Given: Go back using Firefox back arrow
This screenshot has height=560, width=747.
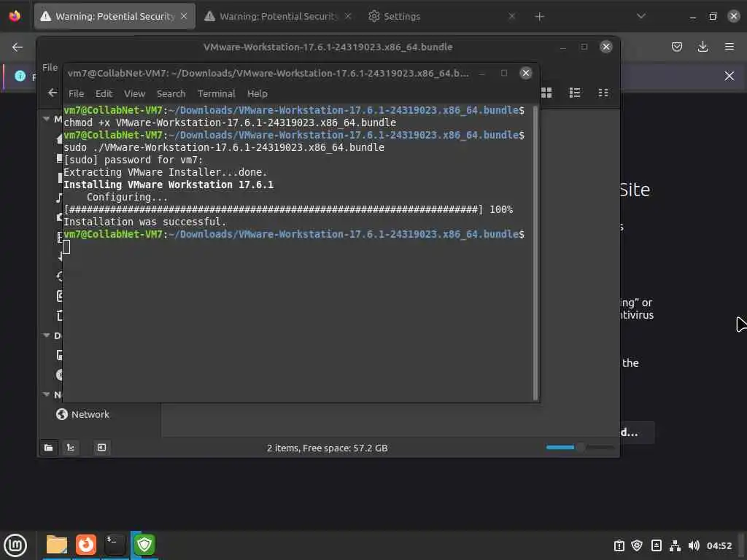Looking at the screenshot, I should 18,47.
